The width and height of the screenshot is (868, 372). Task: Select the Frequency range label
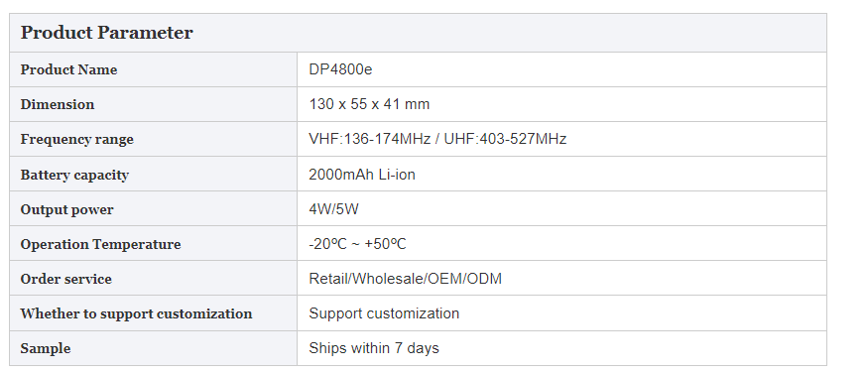coord(77,140)
